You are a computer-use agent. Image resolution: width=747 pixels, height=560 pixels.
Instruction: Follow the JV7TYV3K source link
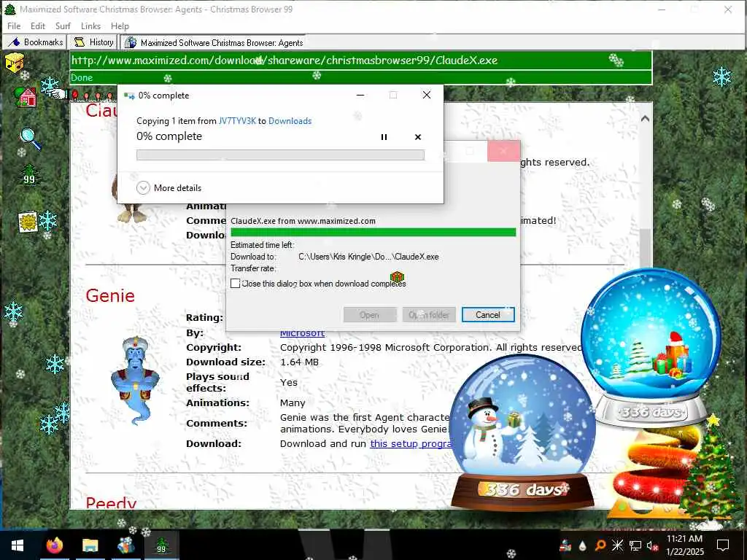click(x=237, y=121)
